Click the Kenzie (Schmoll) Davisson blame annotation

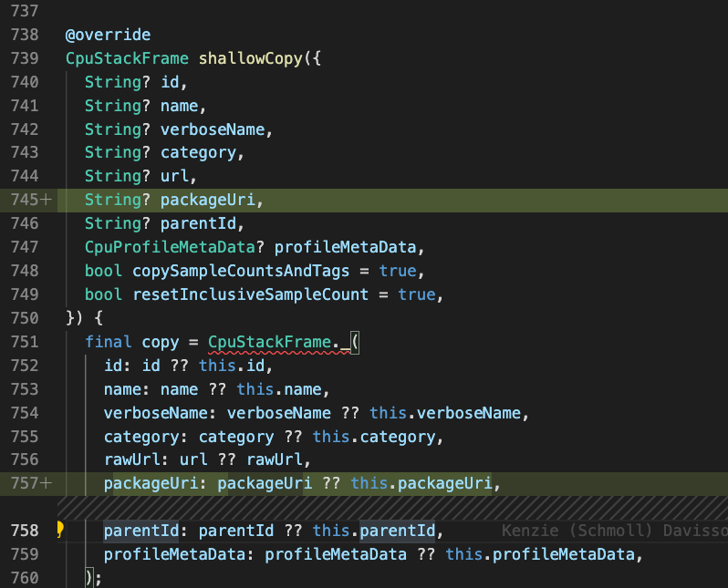coord(615,531)
